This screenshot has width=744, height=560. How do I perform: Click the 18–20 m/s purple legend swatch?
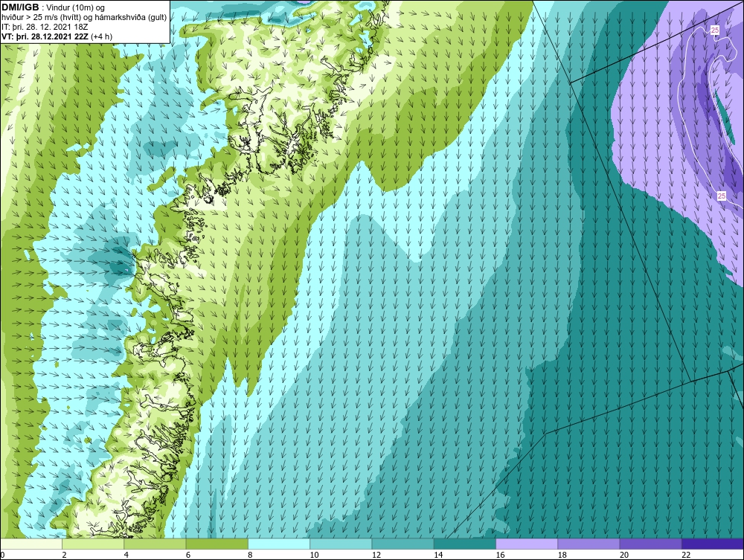tap(589, 544)
